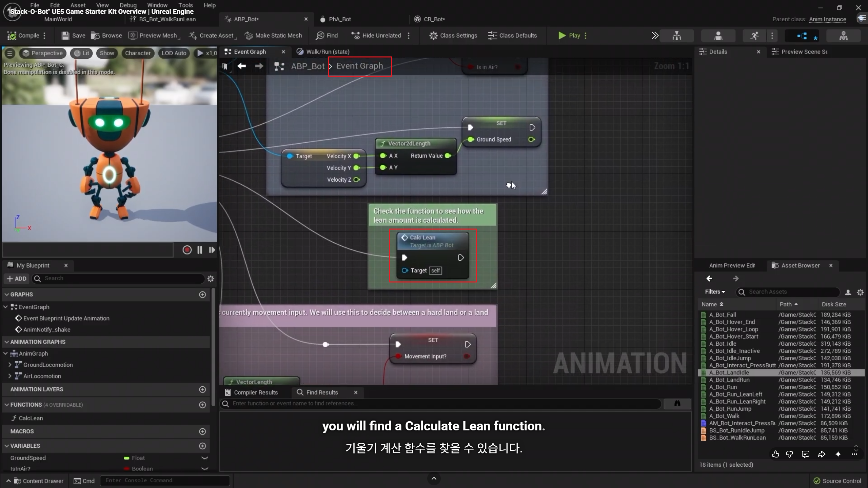868x488 pixels.
Task: Browse to asset in Content Browser
Action: pyautogui.click(x=106, y=36)
